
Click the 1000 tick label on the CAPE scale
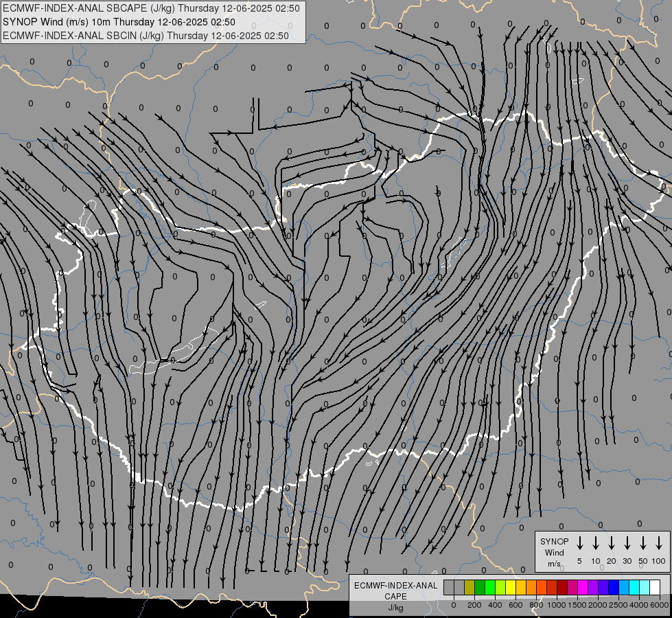pyautogui.click(x=556, y=605)
